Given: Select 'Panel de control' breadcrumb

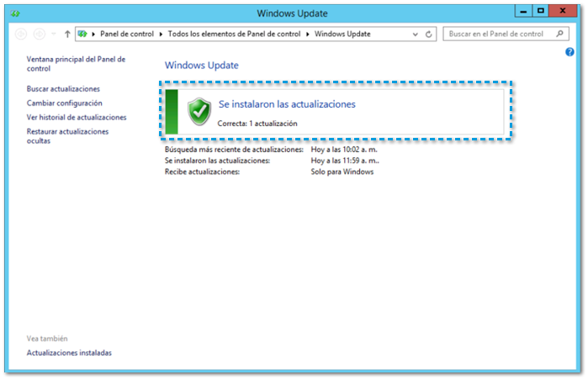Looking at the screenshot, I should coord(127,34).
